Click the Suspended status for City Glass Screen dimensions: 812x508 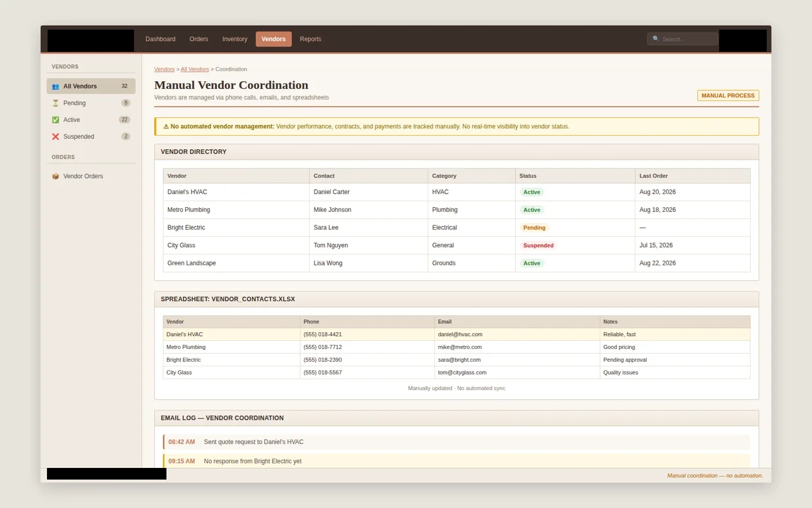[538, 246]
